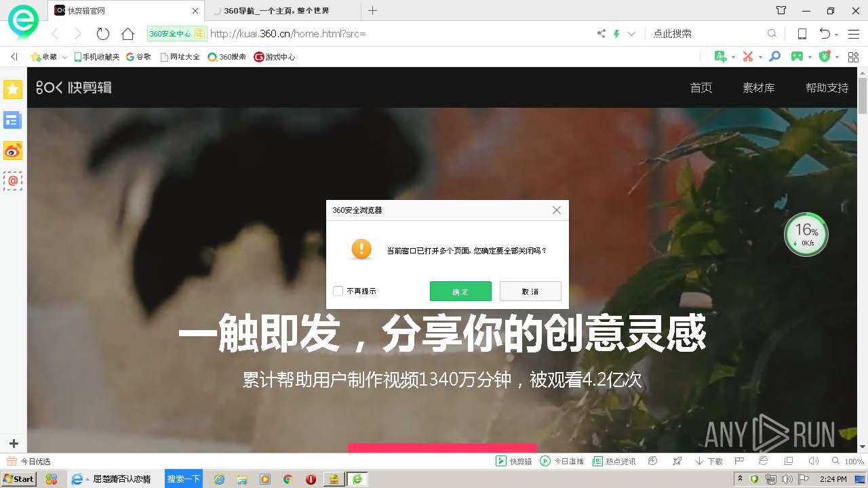Switch to the 360导航 tab

click(282, 10)
